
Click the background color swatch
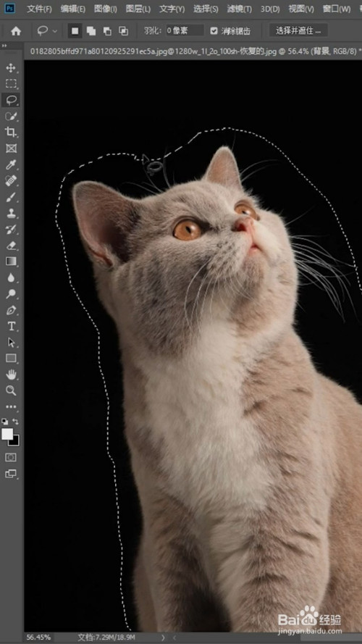(x=16, y=443)
